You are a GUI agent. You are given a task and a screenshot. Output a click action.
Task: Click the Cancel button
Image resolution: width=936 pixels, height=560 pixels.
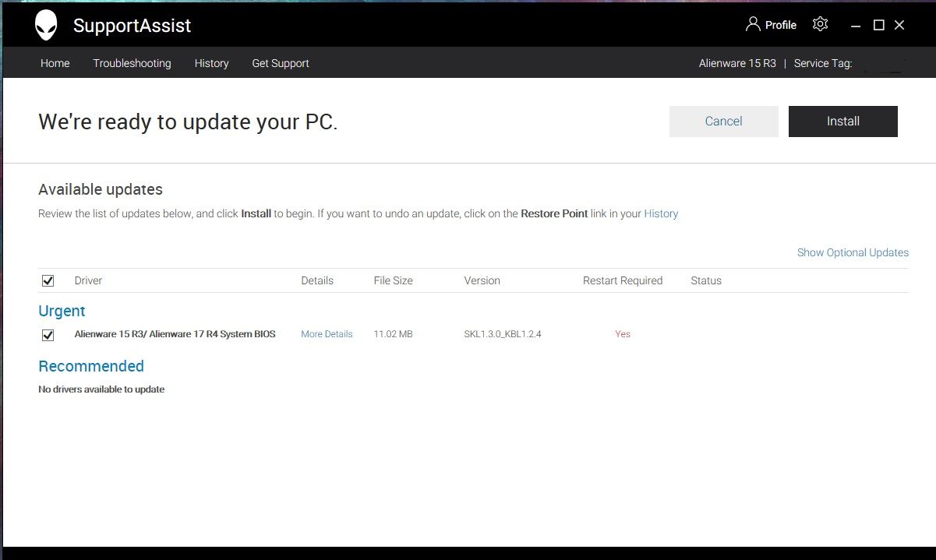pos(724,122)
